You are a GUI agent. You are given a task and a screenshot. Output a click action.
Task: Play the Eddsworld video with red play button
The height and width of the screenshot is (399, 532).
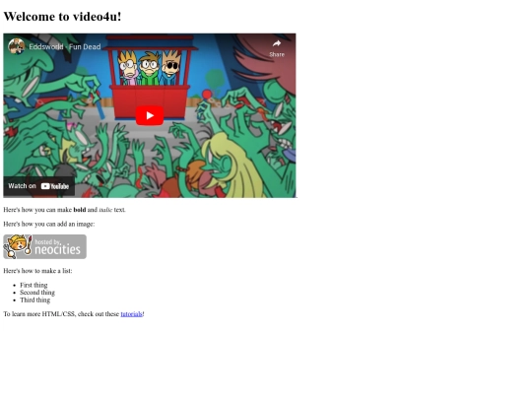tap(150, 115)
